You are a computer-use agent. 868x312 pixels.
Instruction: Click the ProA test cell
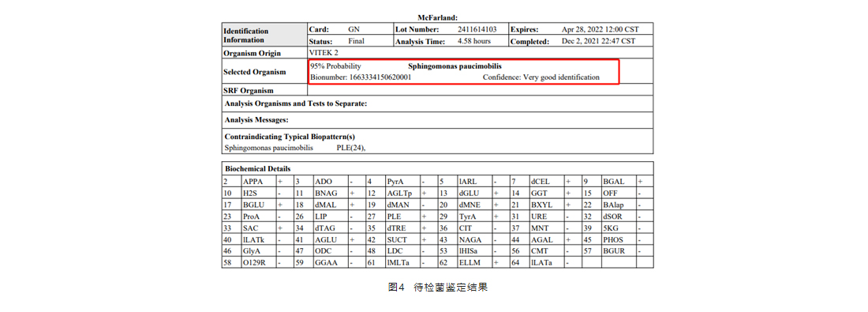(x=259, y=216)
